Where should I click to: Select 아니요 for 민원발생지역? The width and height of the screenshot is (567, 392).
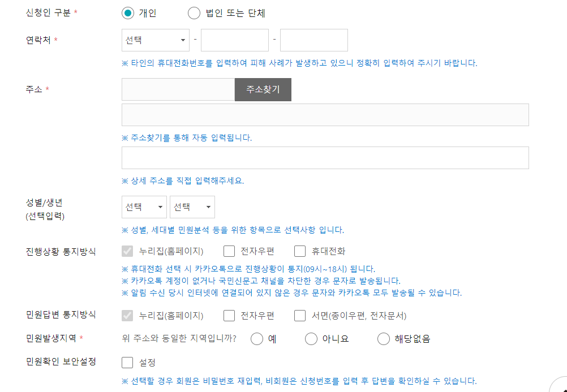[311, 338]
